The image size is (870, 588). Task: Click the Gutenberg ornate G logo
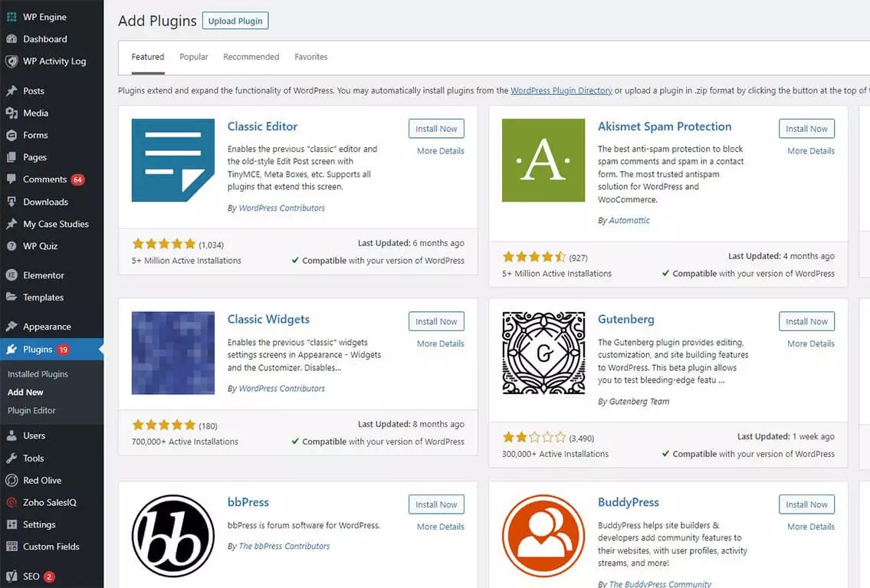point(543,353)
